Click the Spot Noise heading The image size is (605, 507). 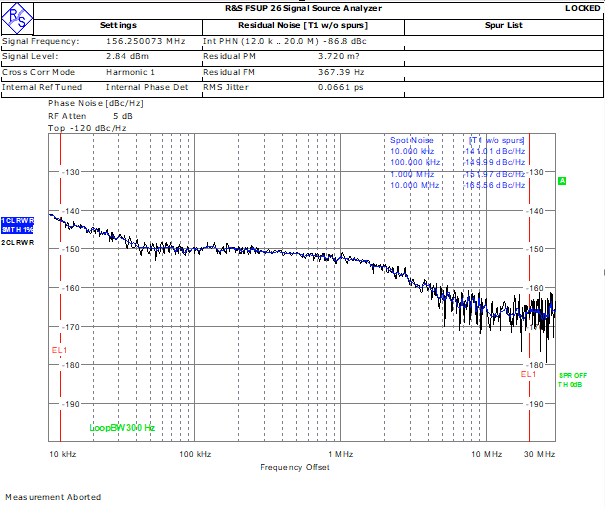pos(412,140)
